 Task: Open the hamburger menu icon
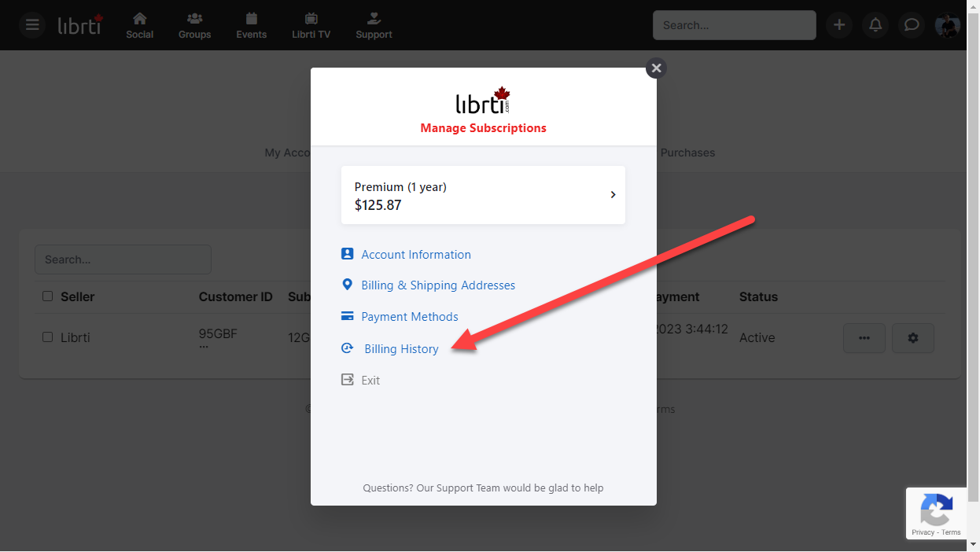[32, 25]
